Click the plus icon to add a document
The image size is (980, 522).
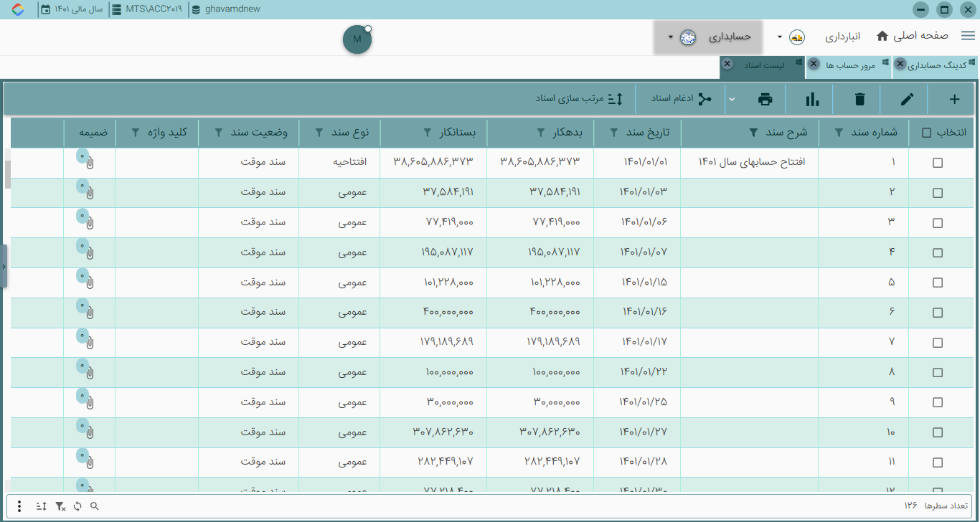[953, 100]
